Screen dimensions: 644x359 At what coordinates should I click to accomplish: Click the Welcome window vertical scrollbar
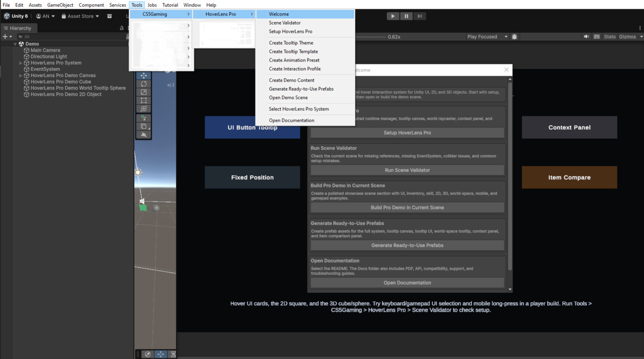coord(510,176)
